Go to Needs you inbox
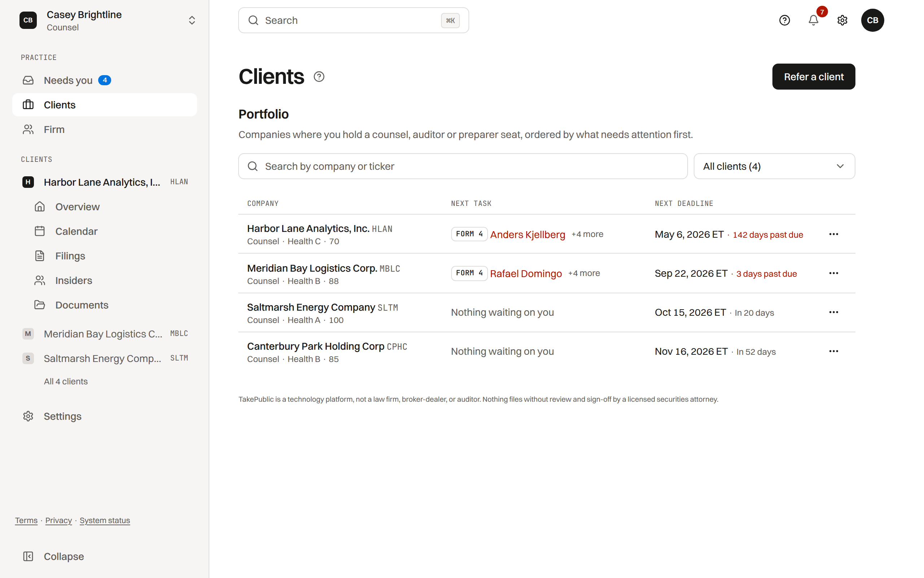The height and width of the screenshot is (578, 924). tap(105, 80)
